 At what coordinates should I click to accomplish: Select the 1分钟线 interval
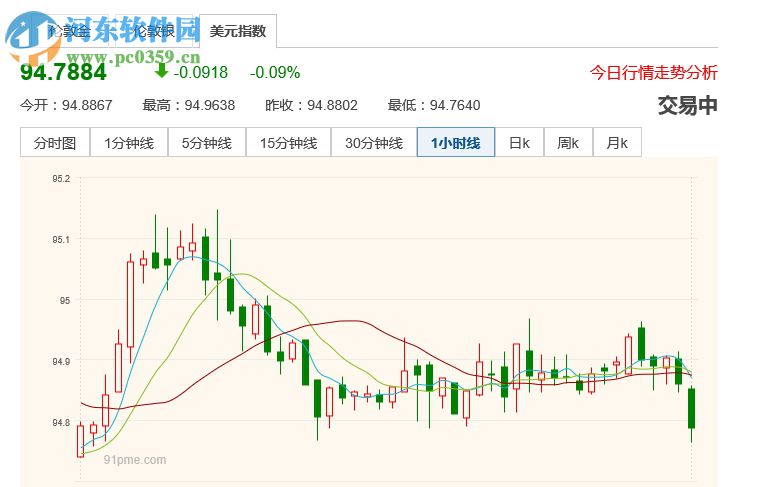129,143
